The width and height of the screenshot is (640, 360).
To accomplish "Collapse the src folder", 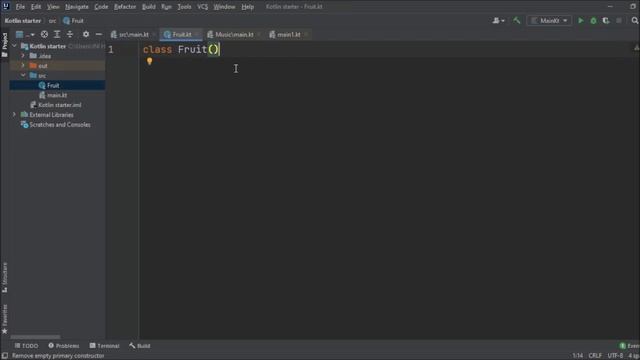I will [23, 76].
